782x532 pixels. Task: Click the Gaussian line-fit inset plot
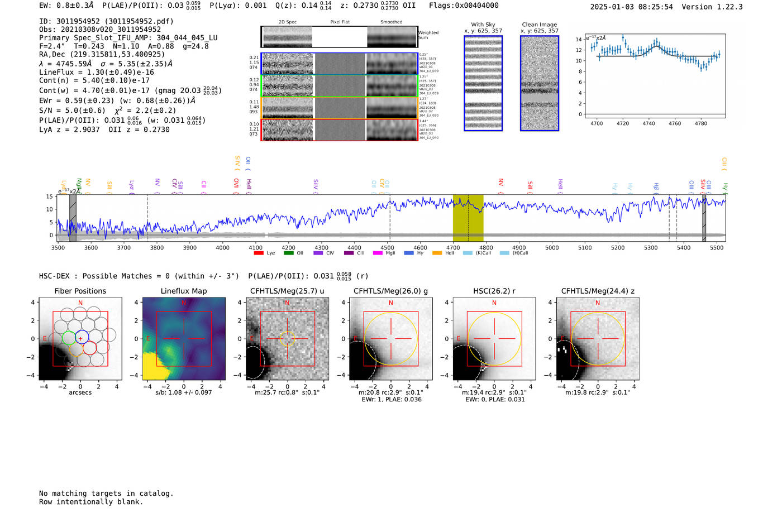(655, 76)
